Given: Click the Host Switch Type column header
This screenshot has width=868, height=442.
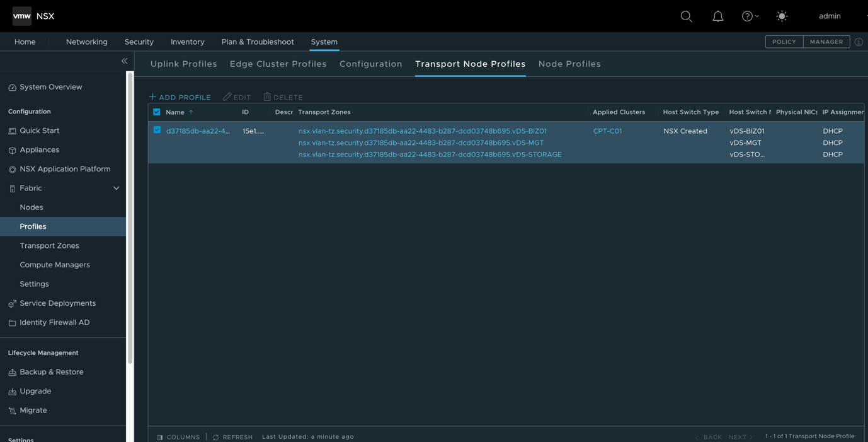Looking at the screenshot, I should point(691,112).
